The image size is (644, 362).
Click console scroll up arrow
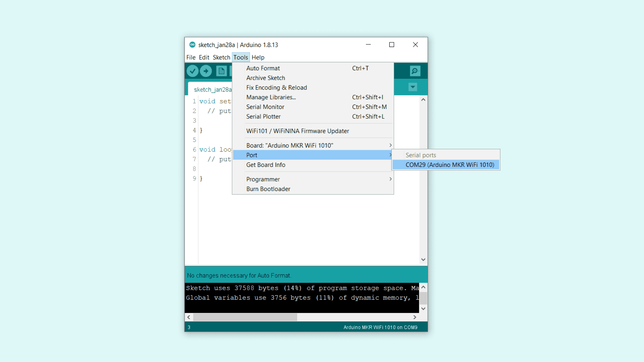point(423,287)
